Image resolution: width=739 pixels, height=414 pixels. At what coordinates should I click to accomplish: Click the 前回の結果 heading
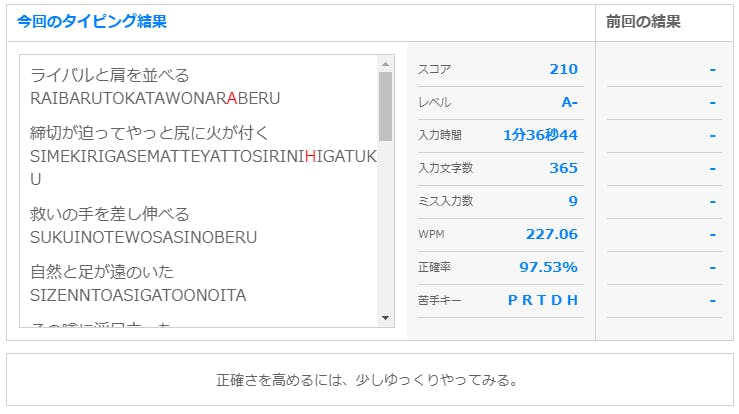[643, 21]
